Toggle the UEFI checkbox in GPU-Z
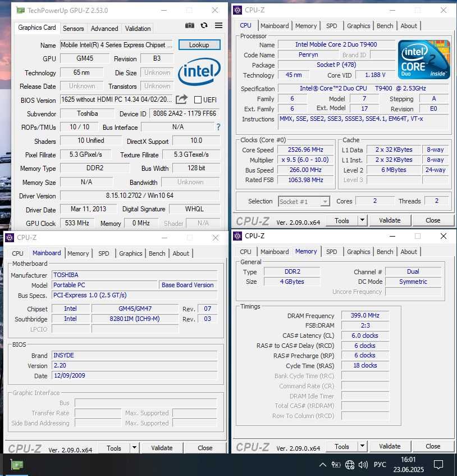The height and width of the screenshot is (476, 457). pos(198,99)
